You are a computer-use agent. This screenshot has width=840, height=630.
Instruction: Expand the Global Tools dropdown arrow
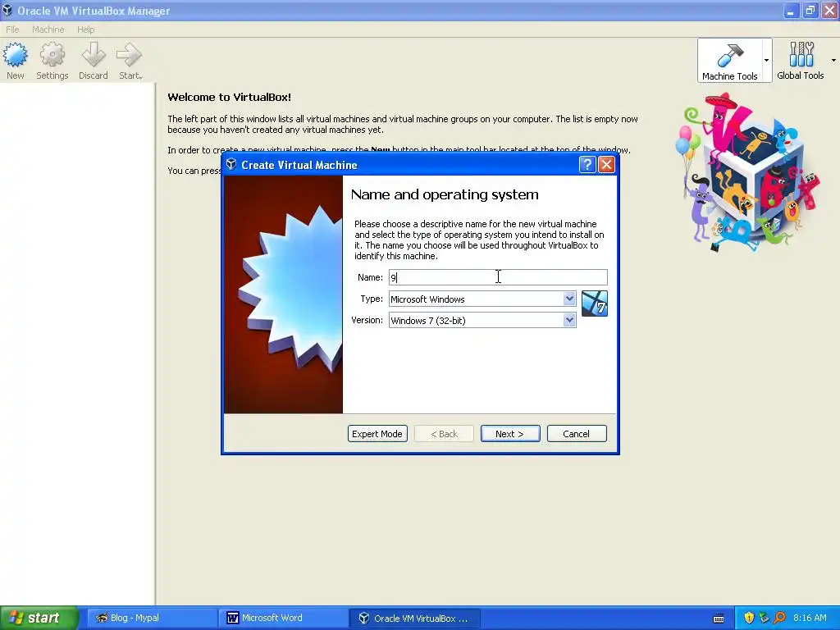pyautogui.click(x=833, y=61)
